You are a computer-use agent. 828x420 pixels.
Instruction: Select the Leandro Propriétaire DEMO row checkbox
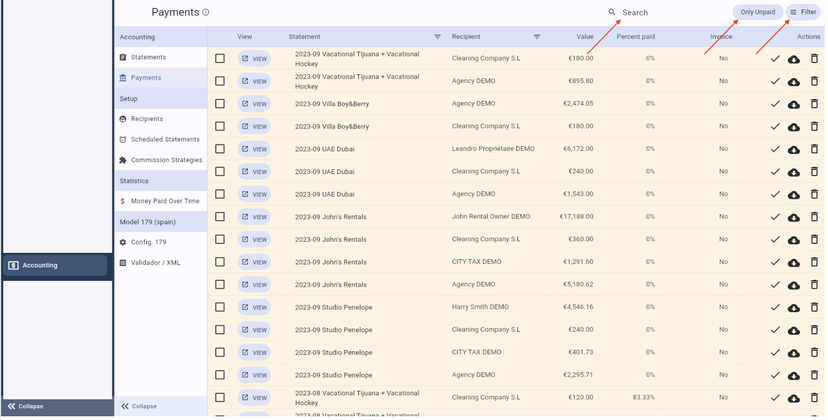pyautogui.click(x=220, y=149)
